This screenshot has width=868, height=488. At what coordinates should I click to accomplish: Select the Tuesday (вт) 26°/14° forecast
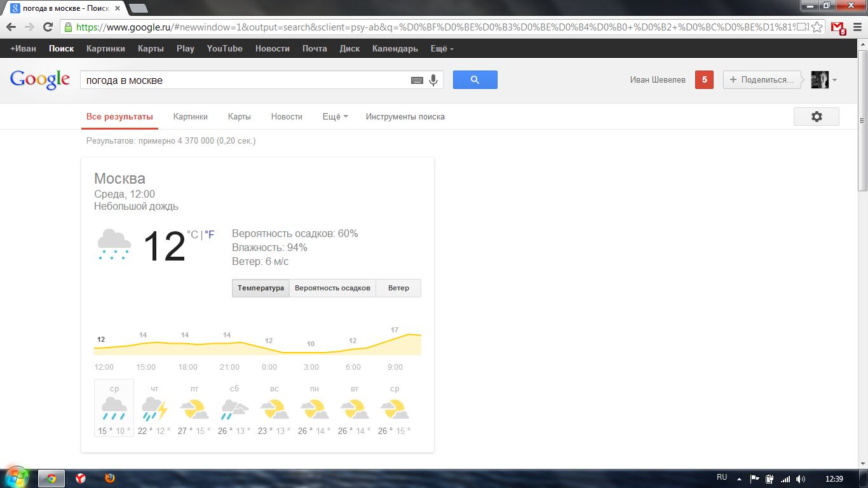pos(354,408)
